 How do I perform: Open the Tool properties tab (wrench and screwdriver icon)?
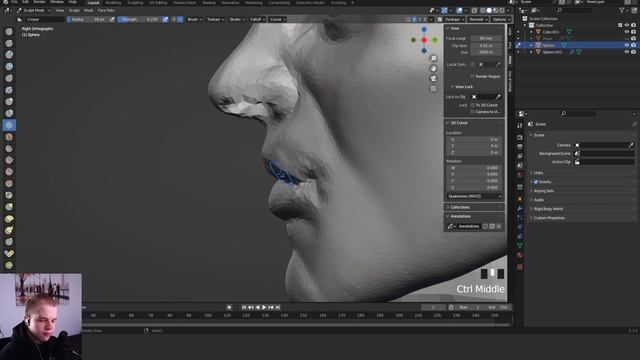[x=520, y=126]
